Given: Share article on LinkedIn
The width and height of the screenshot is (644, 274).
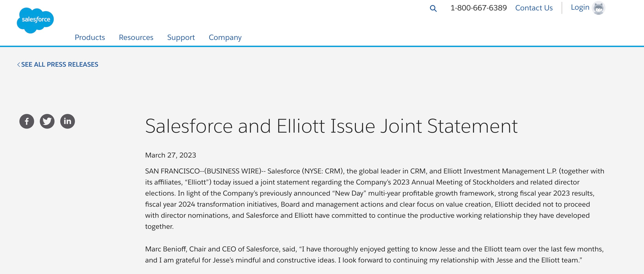Looking at the screenshot, I should pos(68,122).
